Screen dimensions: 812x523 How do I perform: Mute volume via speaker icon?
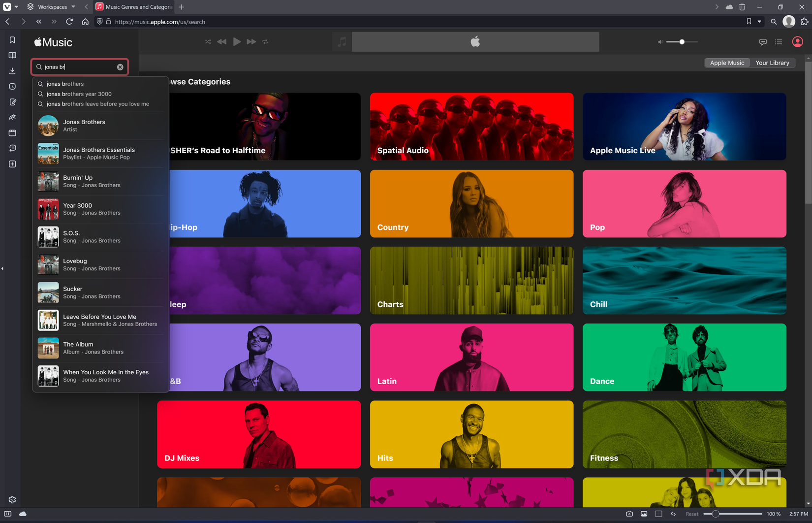coord(660,42)
